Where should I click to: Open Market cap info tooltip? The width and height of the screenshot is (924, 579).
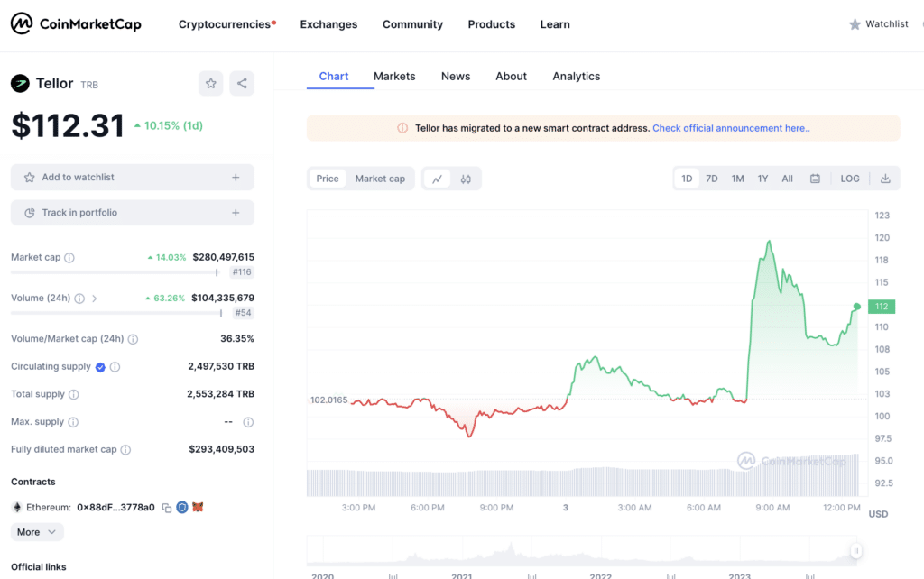click(x=69, y=257)
